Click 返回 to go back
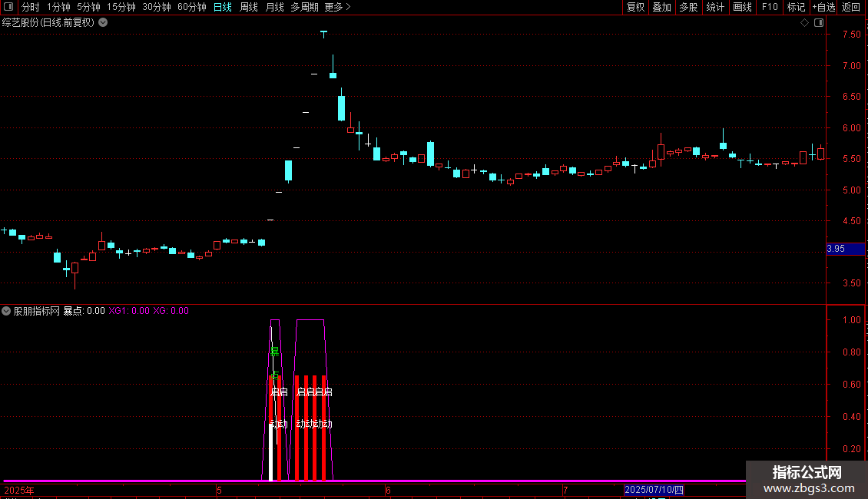 point(851,7)
